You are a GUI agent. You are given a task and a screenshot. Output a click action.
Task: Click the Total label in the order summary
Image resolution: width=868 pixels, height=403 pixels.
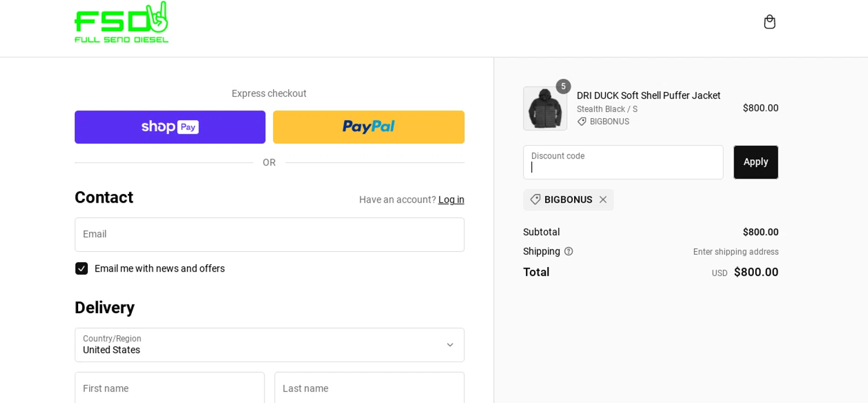[x=536, y=272]
